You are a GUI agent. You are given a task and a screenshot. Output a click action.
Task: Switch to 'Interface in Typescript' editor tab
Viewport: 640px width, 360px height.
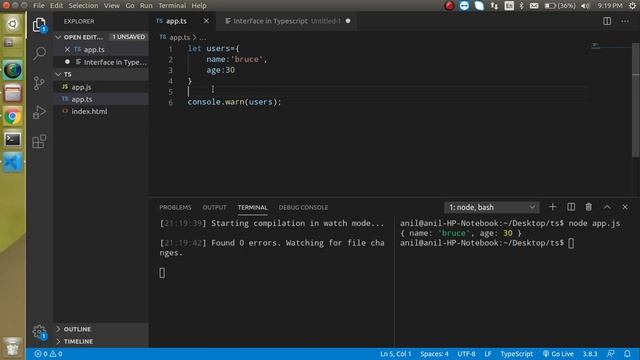(286, 21)
